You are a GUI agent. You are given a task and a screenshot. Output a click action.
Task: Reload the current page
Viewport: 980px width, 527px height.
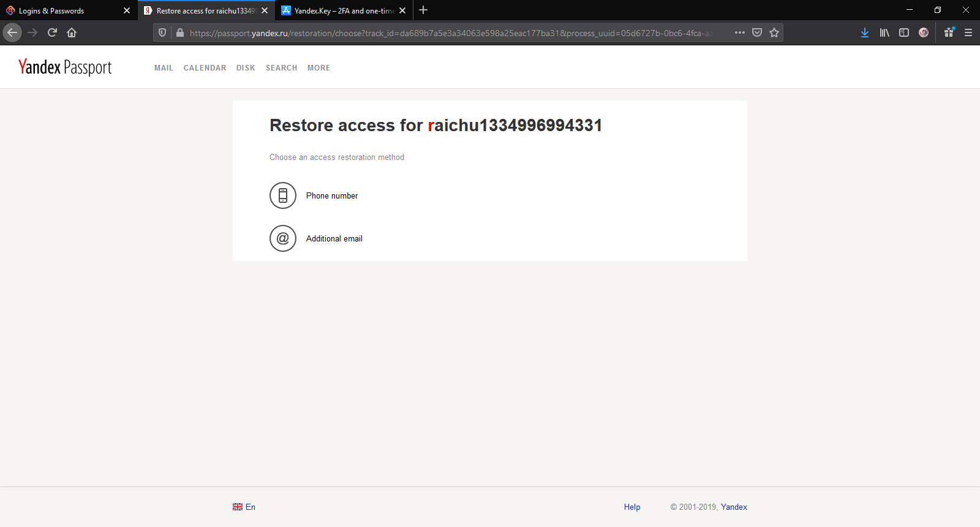tap(52, 32)
